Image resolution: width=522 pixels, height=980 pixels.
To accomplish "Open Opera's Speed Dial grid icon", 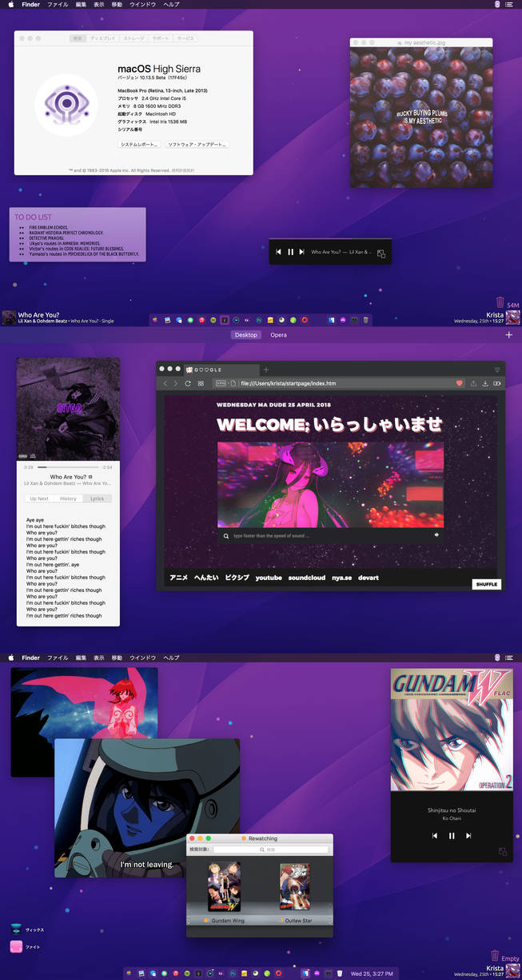I will 201,383.
